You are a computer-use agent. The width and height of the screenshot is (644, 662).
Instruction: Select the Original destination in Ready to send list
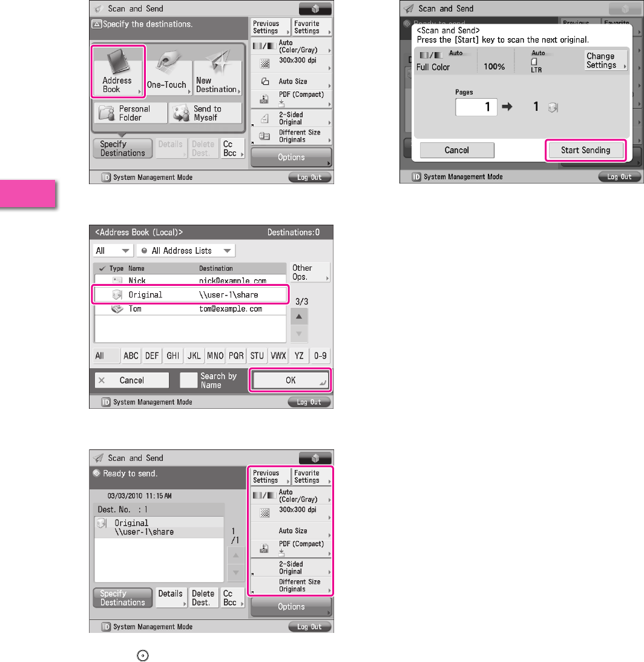click(159, 528)
